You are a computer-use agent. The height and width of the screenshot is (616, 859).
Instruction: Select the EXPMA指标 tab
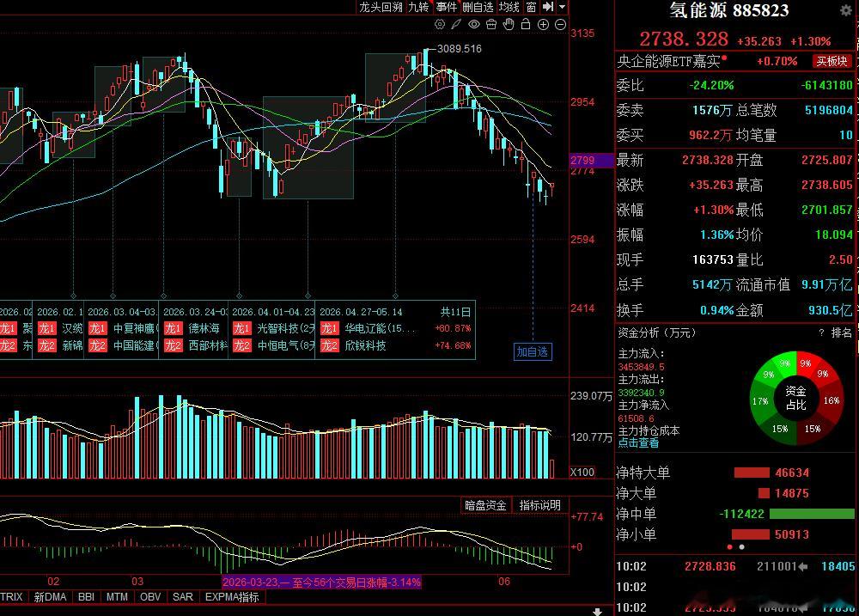232,597
